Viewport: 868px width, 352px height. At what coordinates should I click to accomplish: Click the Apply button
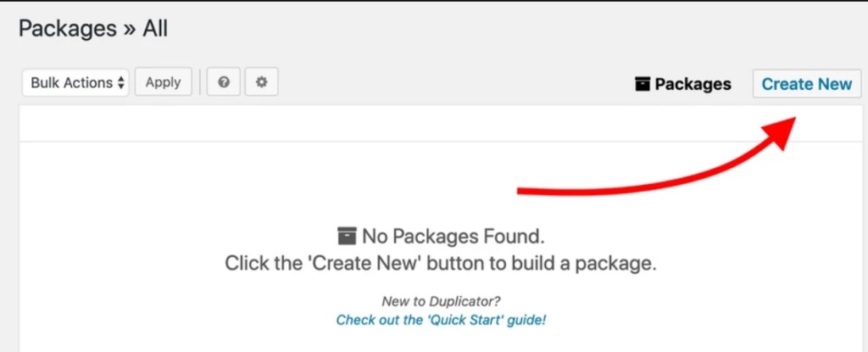pos(164,82)
